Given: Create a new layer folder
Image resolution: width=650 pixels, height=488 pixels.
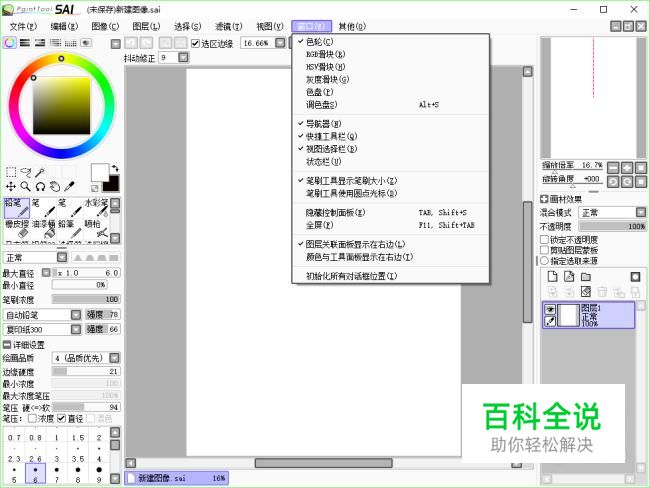Looking at the screenshot, I should (586, 277).
